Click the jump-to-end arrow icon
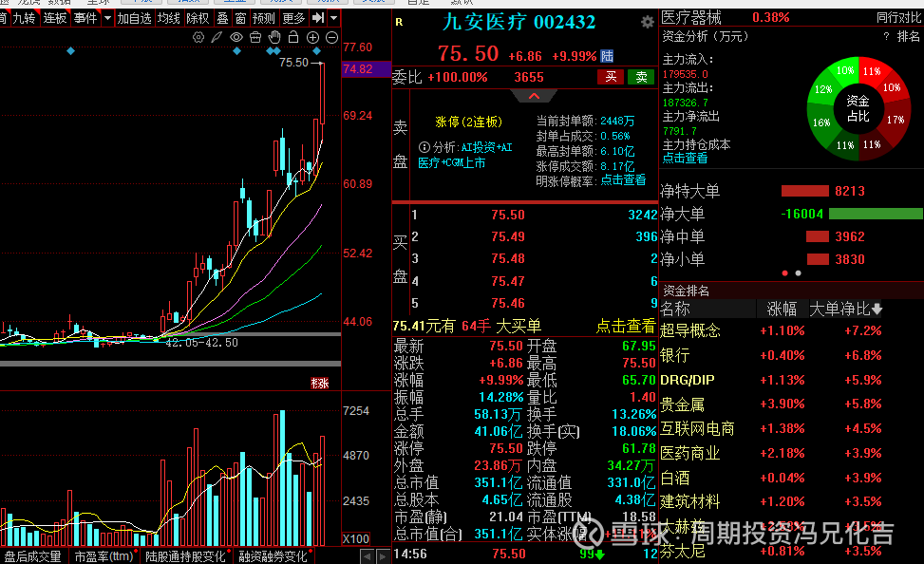Viewport: 924px width, 564px height. tap(318, 18)
